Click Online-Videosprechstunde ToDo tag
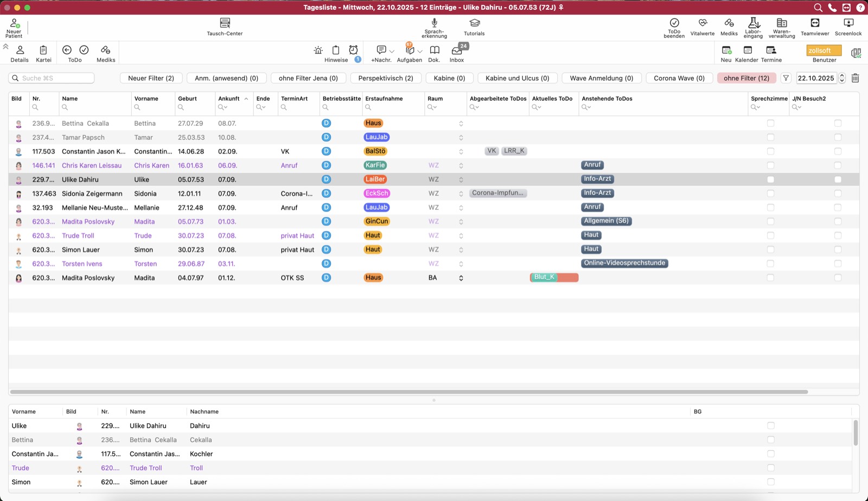 pyautogui.click(x=624, y=263)
